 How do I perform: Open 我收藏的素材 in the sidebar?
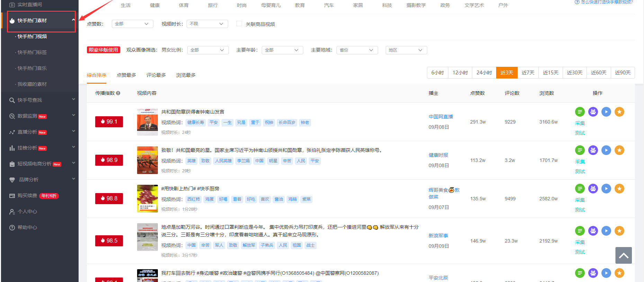(x=32, y=84)
